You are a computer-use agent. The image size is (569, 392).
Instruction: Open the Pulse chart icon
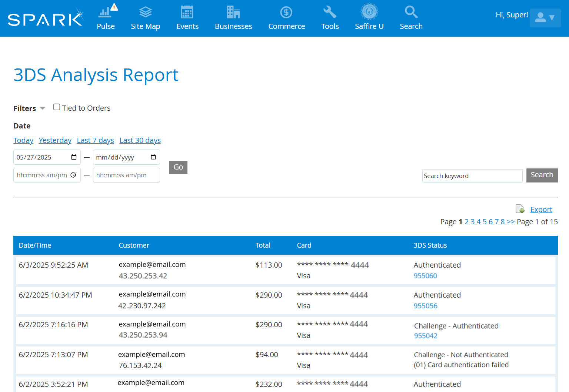(105, 12)
